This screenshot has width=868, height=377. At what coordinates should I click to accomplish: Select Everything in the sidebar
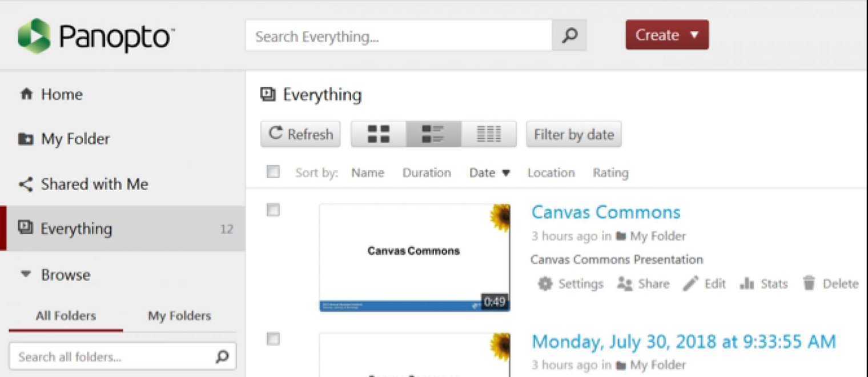coord(122,228)
